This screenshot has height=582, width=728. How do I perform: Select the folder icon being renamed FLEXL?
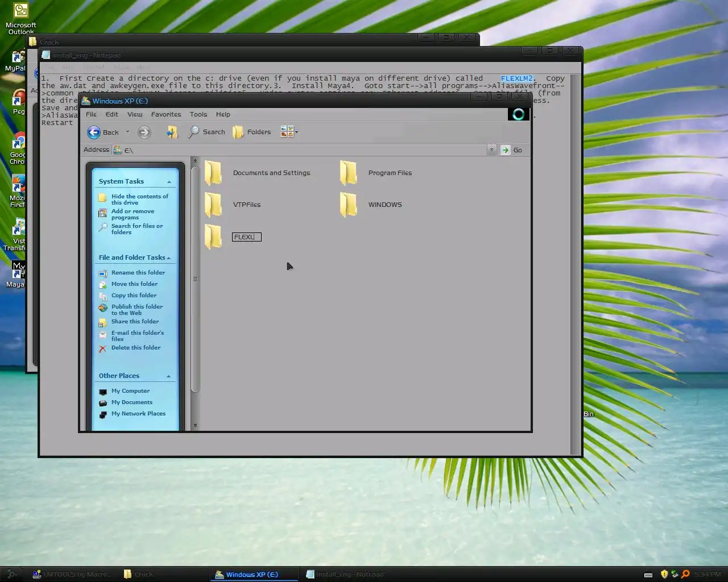[213, 236]
